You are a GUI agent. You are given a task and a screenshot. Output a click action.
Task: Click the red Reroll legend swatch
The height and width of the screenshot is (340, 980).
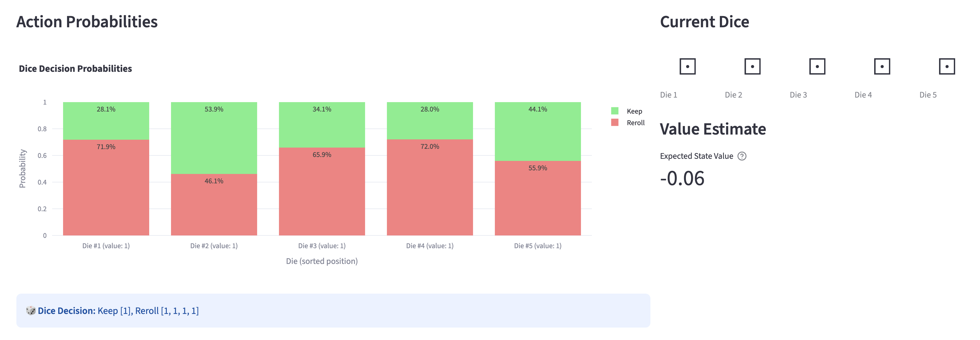(x=614, y=122)
